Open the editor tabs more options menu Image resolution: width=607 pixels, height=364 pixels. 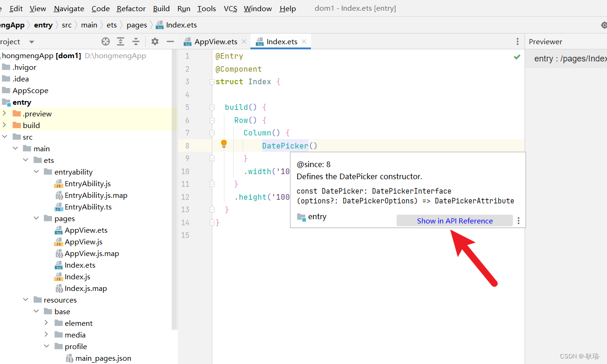click(518, 41)
